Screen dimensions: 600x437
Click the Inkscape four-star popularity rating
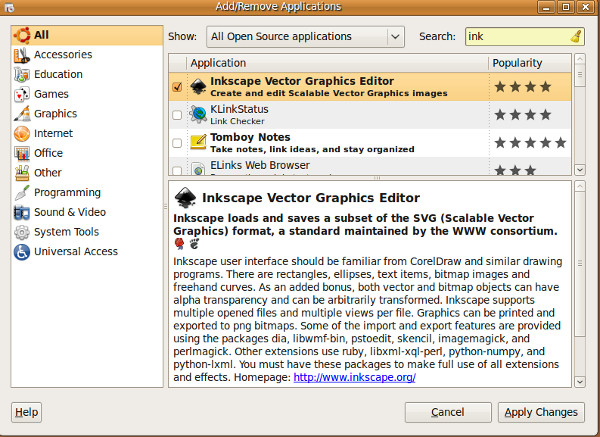[523, 87]
